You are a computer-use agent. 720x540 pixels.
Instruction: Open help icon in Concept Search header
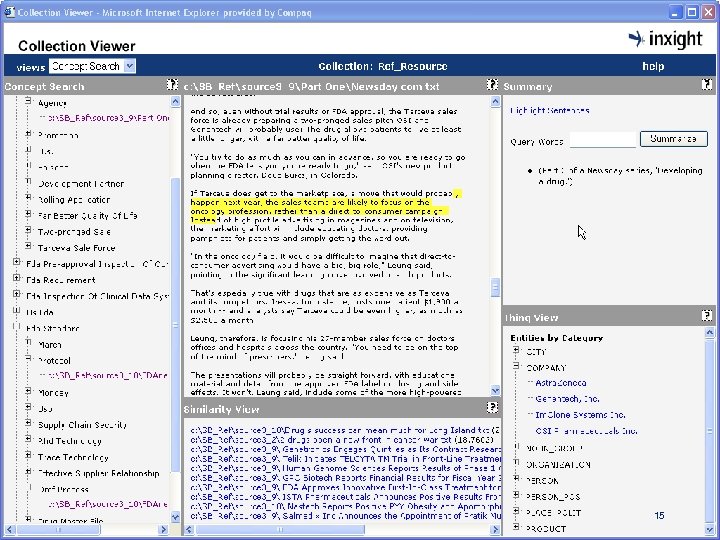[x=172, y=84]
